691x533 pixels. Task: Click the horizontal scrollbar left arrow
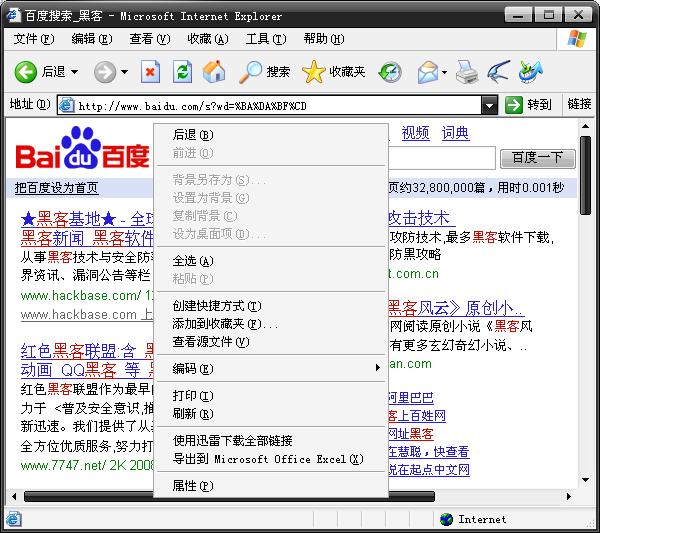point(14,496)
